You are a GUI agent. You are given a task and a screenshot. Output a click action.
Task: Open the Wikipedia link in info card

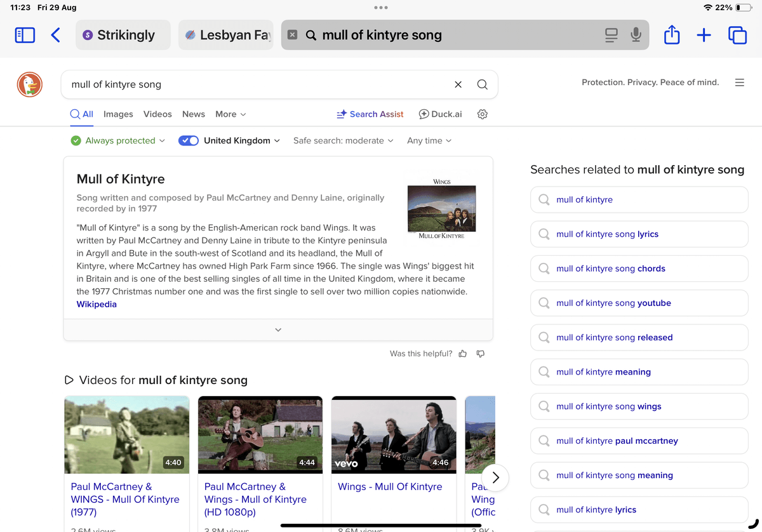pos(97,304)
